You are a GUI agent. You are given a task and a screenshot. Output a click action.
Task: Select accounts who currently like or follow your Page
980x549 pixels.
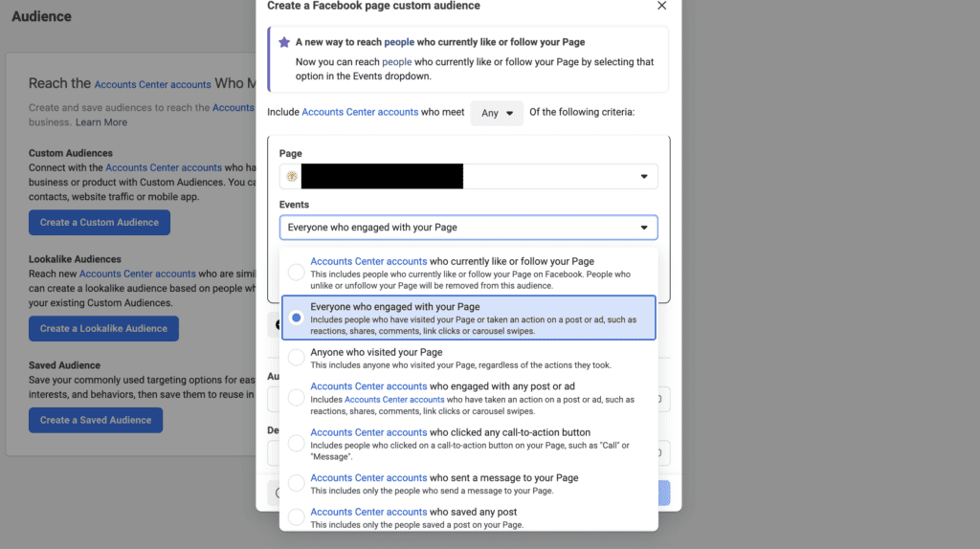tap(468, 273)
